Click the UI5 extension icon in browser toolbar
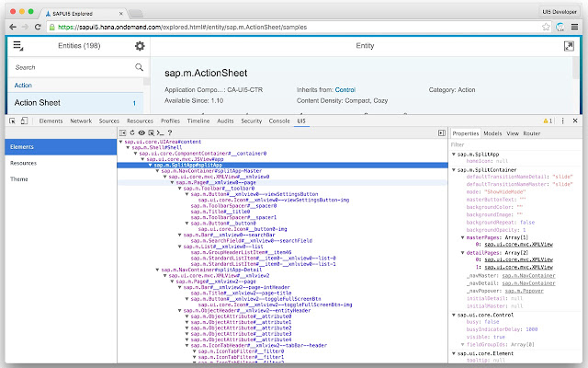 (560, 27)
